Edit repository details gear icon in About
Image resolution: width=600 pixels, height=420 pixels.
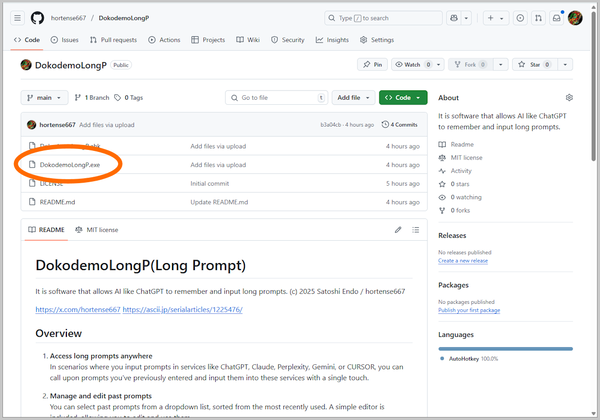(569, 98)
